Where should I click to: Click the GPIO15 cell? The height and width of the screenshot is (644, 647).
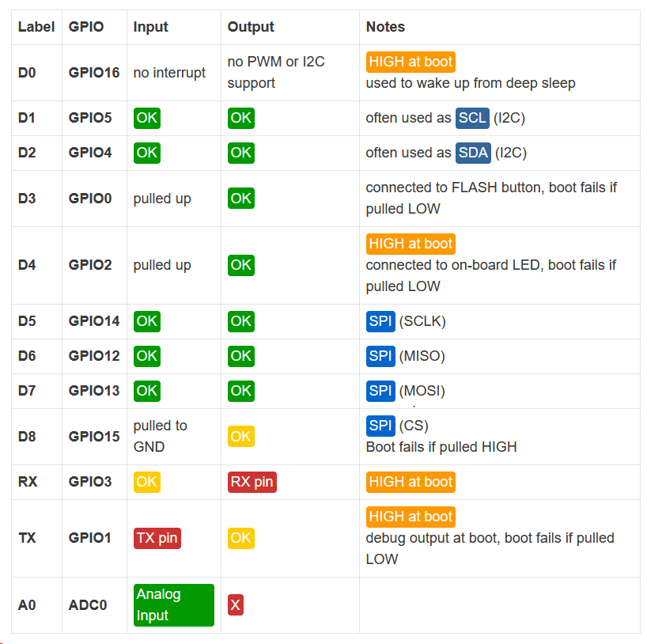point(94,437)
